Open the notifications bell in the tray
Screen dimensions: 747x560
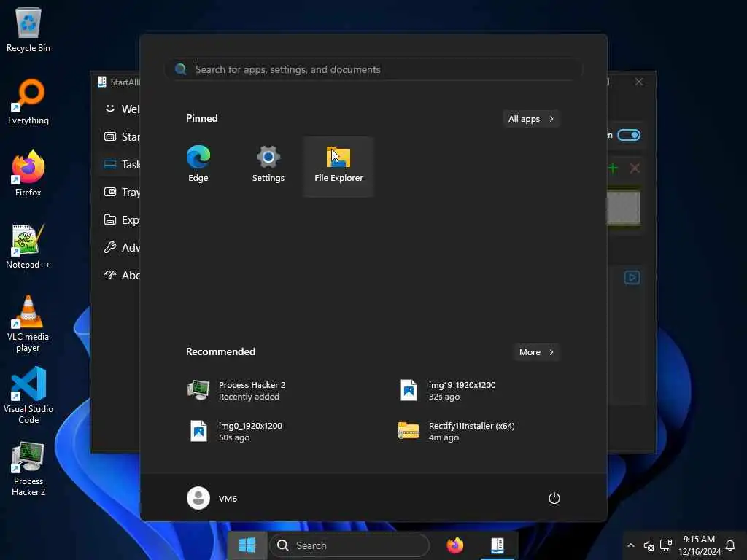[x=729, y=545]
